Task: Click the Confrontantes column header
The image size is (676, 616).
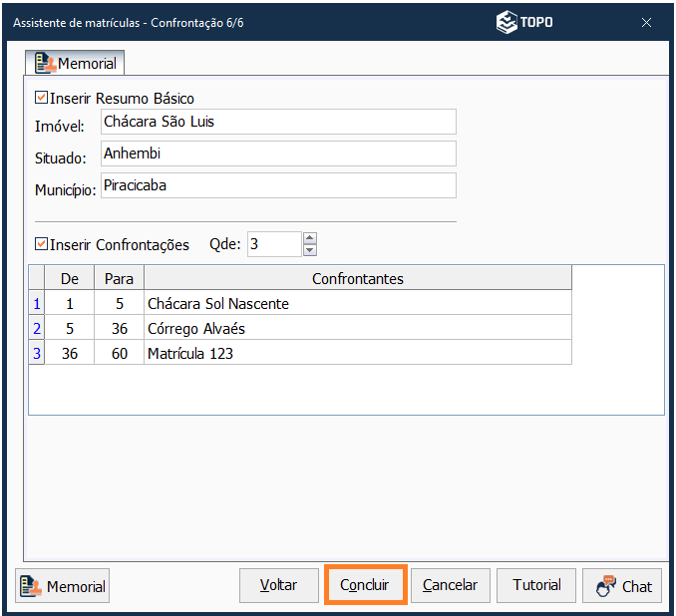Action: click(357, 278)
